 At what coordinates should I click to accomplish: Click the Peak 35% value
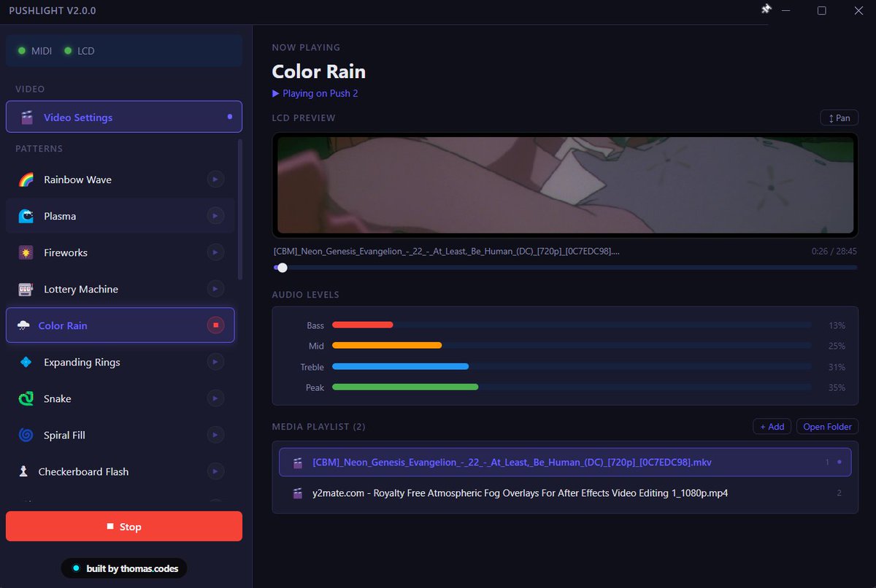click(837, 387)
